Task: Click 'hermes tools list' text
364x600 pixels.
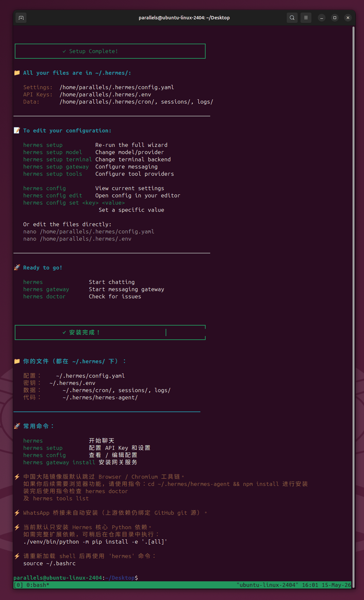Action: tap(61, 498)
